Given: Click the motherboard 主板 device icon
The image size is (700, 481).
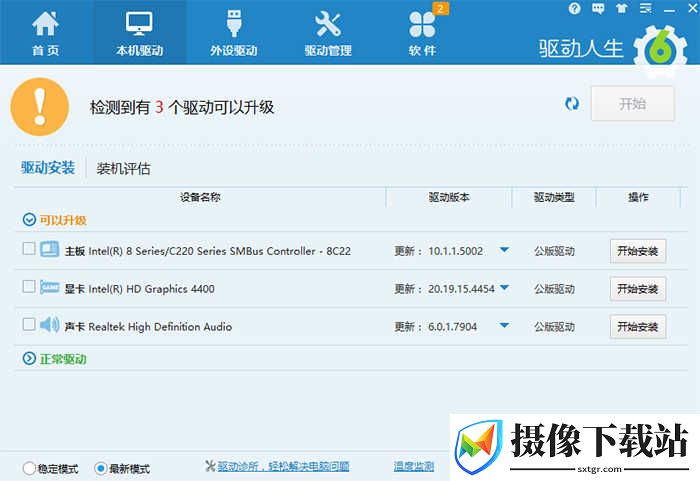Looking at the screenshot, I should tap(49, 249).
